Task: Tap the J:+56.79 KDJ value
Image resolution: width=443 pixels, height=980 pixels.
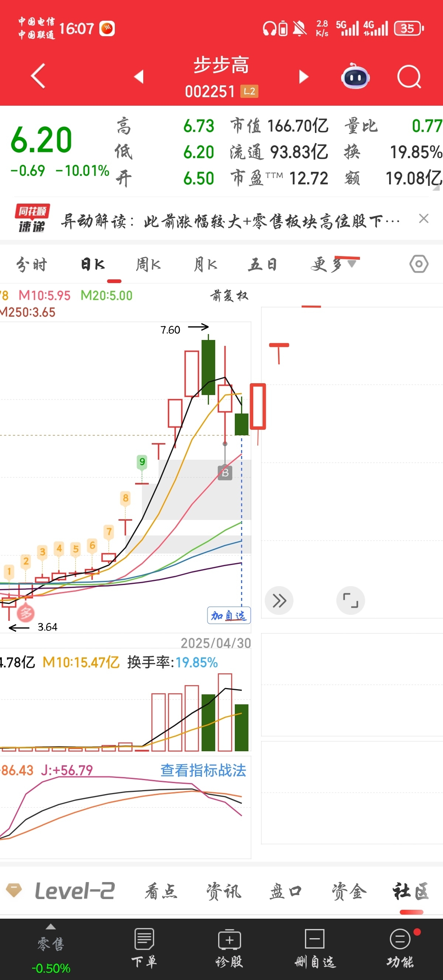Action: [67, 770]
